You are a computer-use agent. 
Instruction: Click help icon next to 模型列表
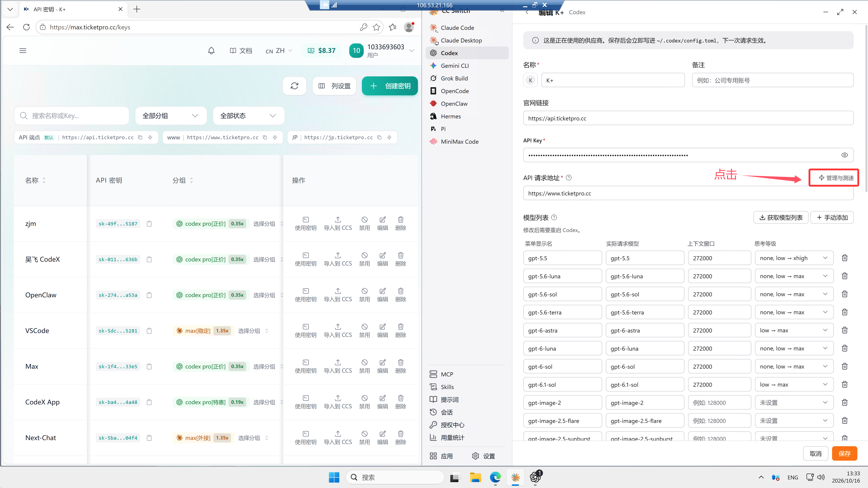click(554, 218)
